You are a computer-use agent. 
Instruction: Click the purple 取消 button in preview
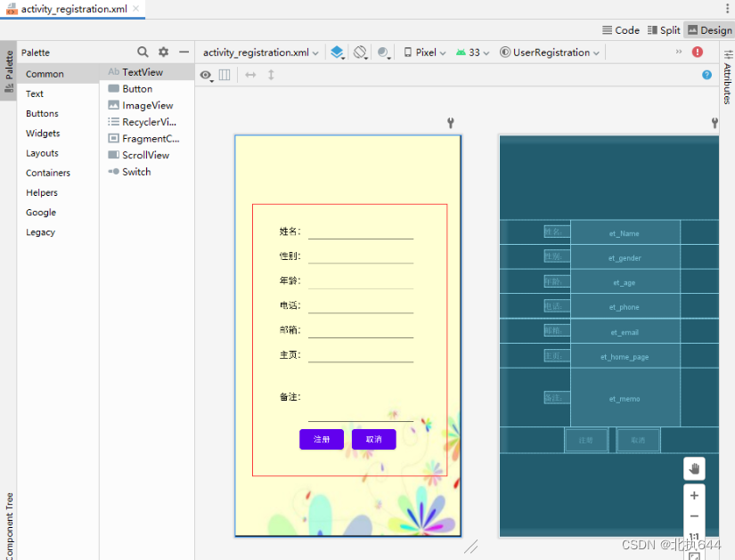click(373, 439)
